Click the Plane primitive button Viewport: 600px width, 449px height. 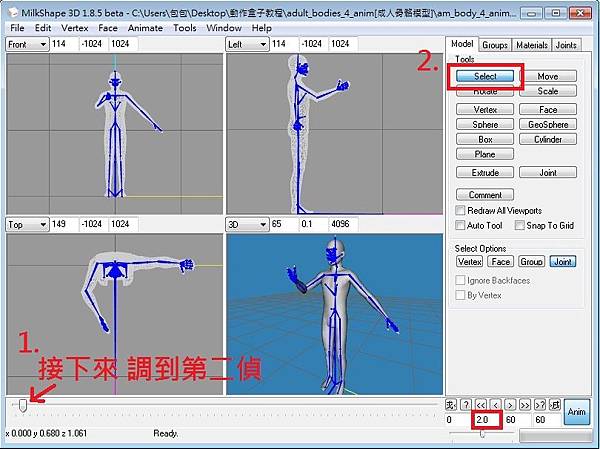click(x=485, y=154)
